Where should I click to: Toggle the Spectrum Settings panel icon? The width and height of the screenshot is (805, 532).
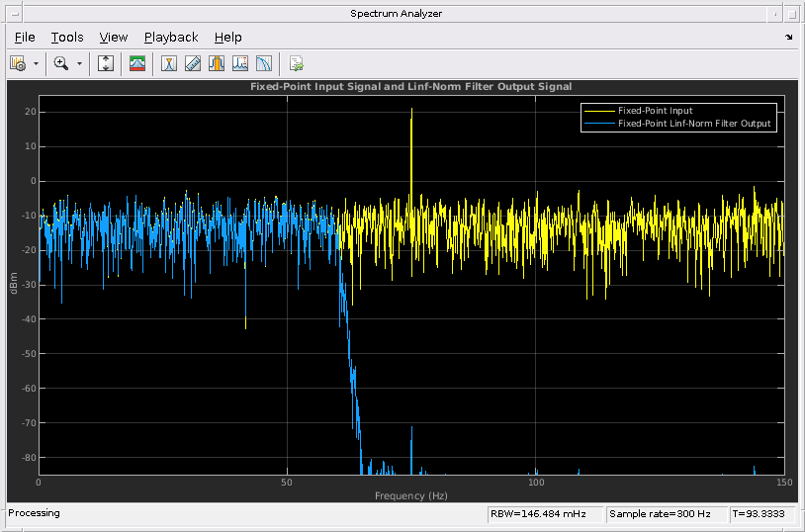[137, 63]
